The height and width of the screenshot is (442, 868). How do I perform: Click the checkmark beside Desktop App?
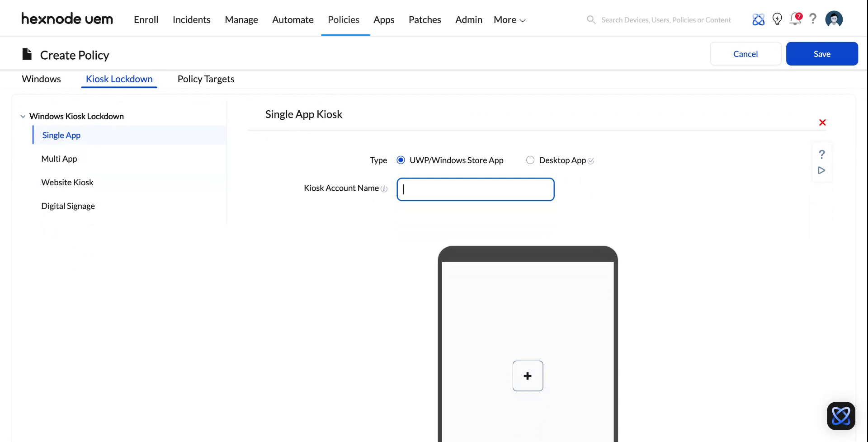click(x=591, y=160)
